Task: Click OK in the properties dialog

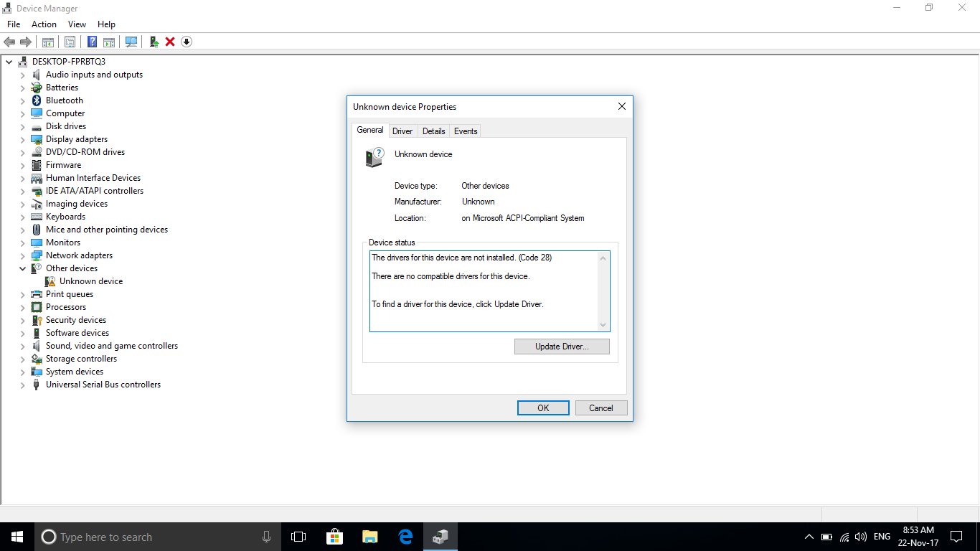Action: [x=543, y=408]
